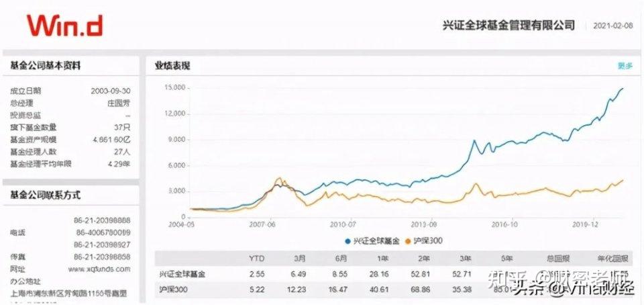Click the 2016-10 x-axis label
The height and width of the screenshot is (305, 644).
tap(505, 225)
